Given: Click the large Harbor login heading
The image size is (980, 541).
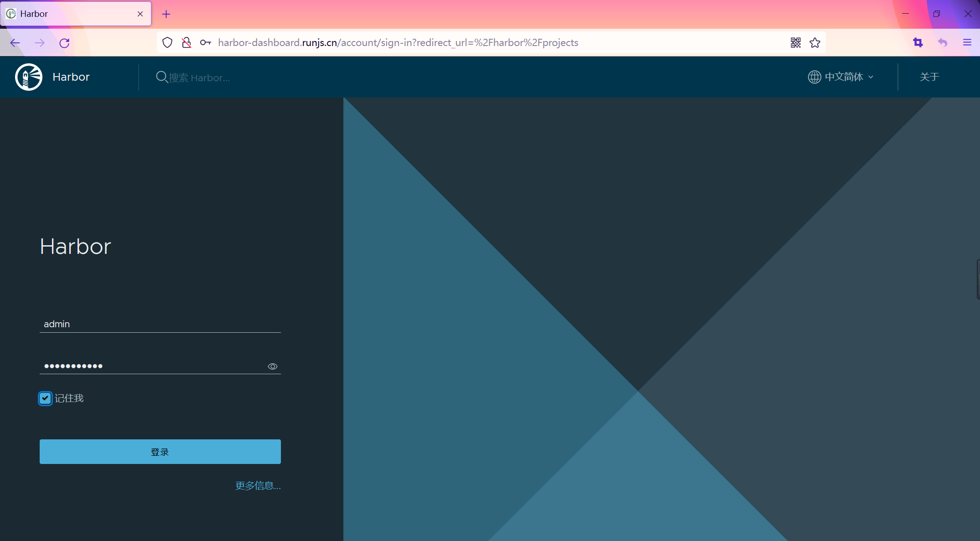Looking at the screenshot, I should coord(75,247).
